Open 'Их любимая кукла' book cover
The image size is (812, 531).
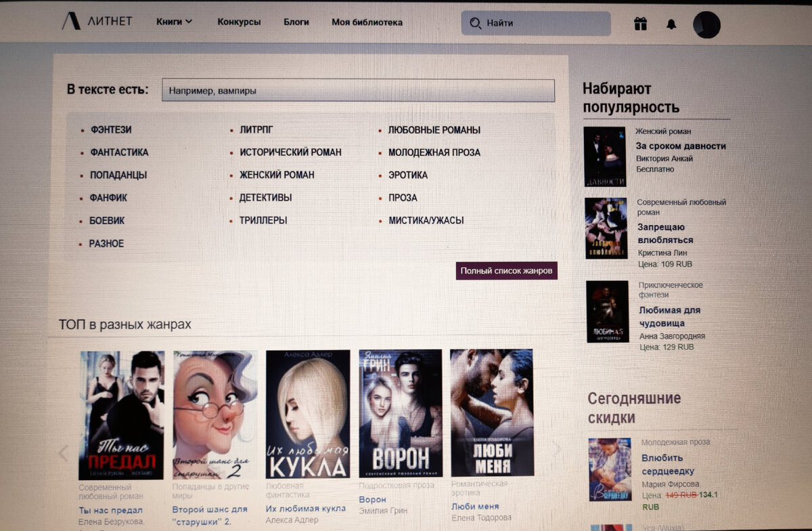(308, 414)
